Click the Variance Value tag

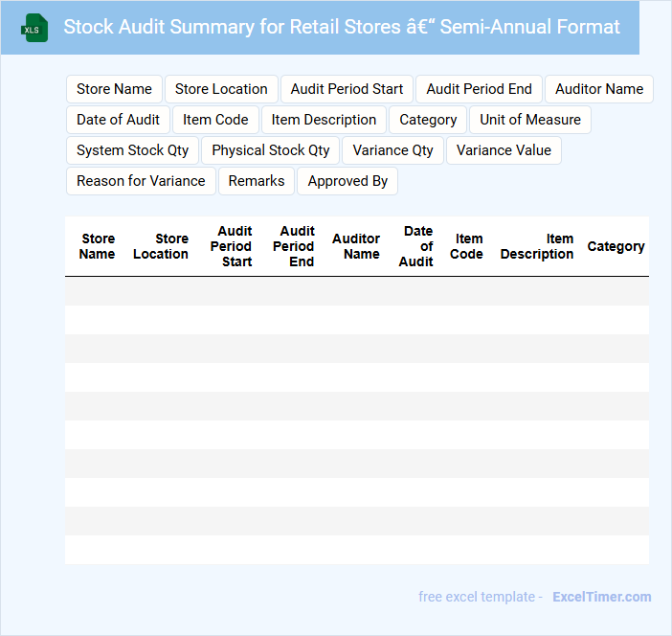pos(504,150)
